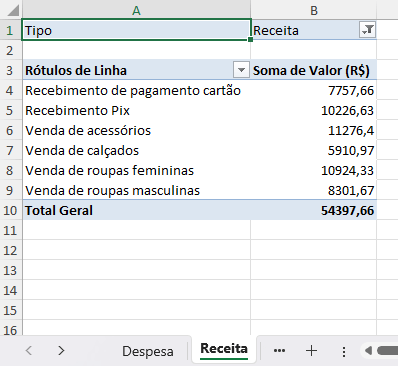Select the Venda de roupas masculinas cell
Image resolution: width=398 pixels, height=366 pixels.
[136, 190]
